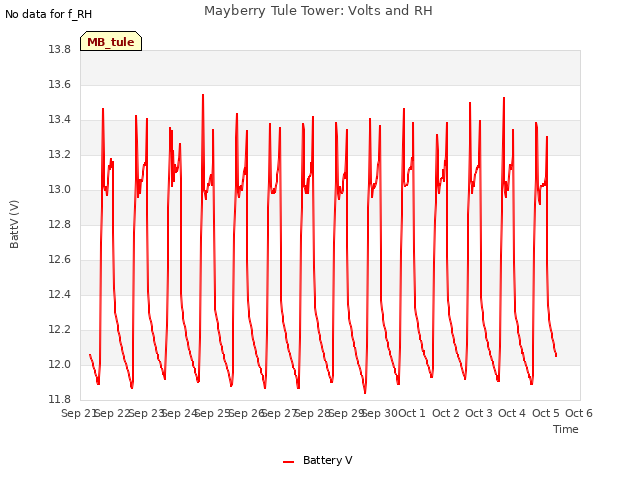The image size is (640, 480).
Task: Click the 12.0 y-axis tick label
Action: [x=59, y=364]
